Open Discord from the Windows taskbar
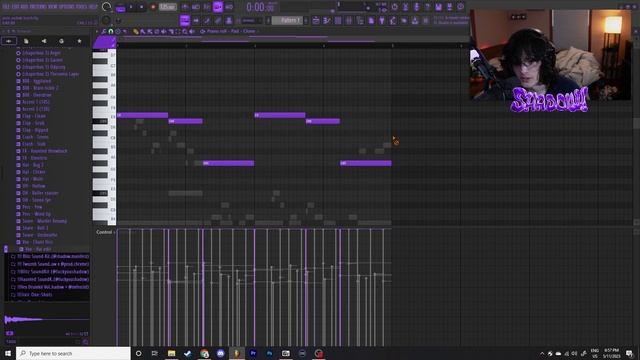 point(220,353)
